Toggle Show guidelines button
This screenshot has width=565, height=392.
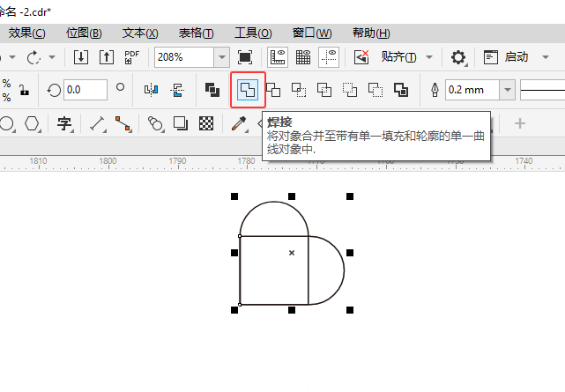point(329,57)
